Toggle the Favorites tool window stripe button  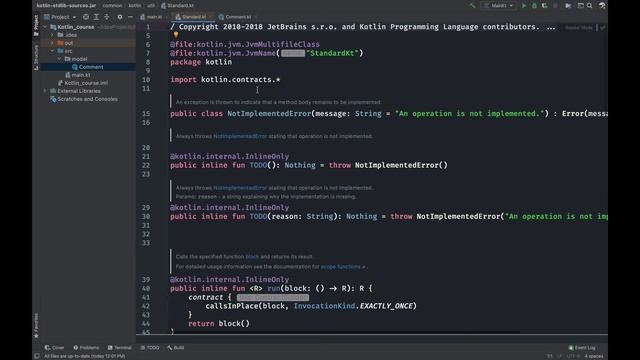(x=36, y=325)
